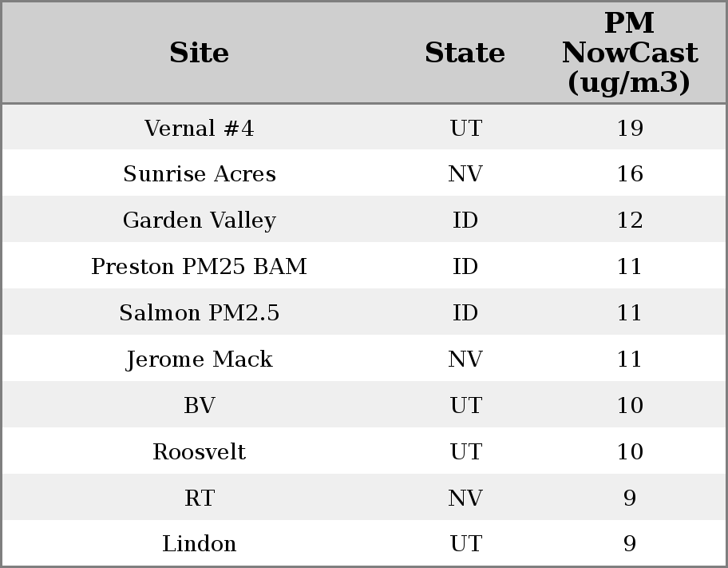The image size is (728, 568).
Task: Select the Lindon site name
Action: [x=200, y=544]
